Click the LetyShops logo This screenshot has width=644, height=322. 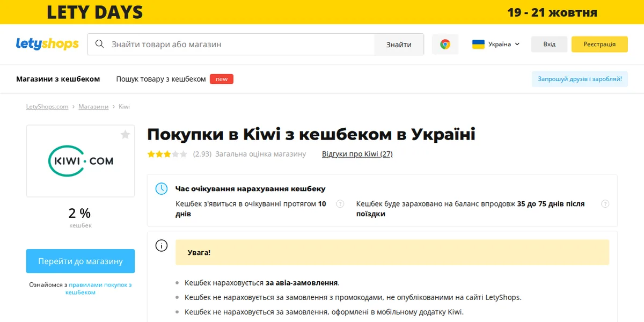47,44
